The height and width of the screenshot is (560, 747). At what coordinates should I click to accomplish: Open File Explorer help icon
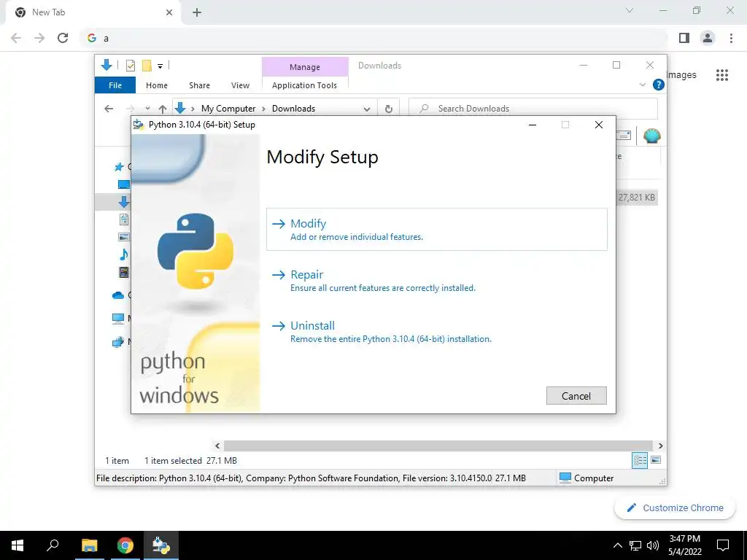(x=659, y=85)
